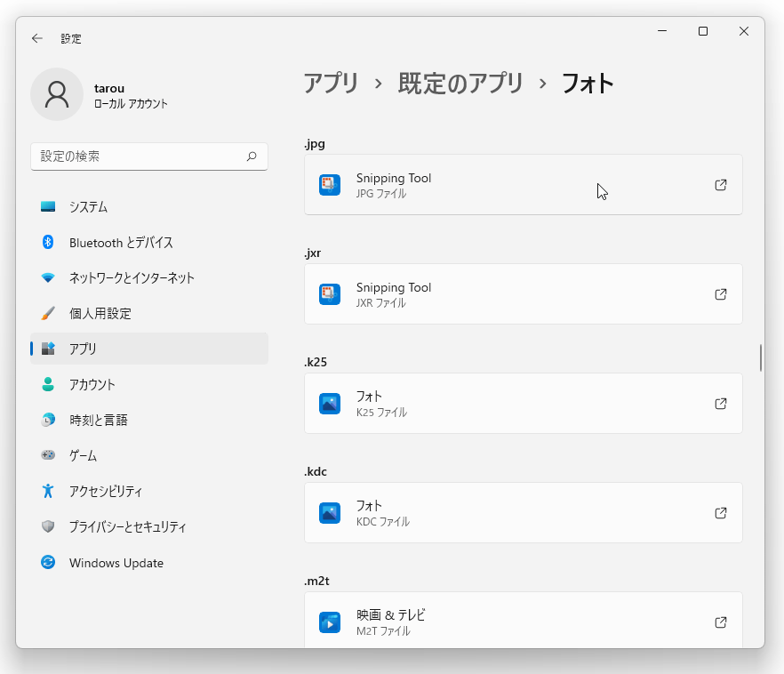Go back with the arrow icon

[x=37, y=38]
